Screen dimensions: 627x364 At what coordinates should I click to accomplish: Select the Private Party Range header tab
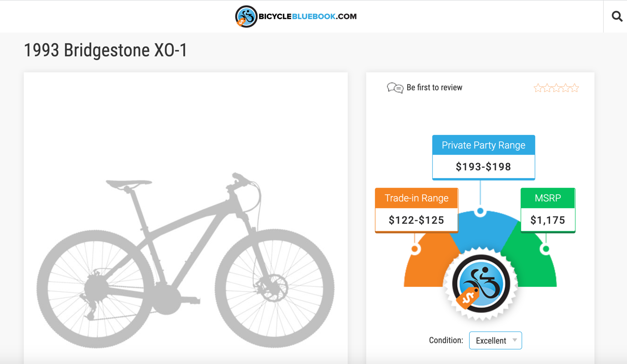tap(483, 145)
